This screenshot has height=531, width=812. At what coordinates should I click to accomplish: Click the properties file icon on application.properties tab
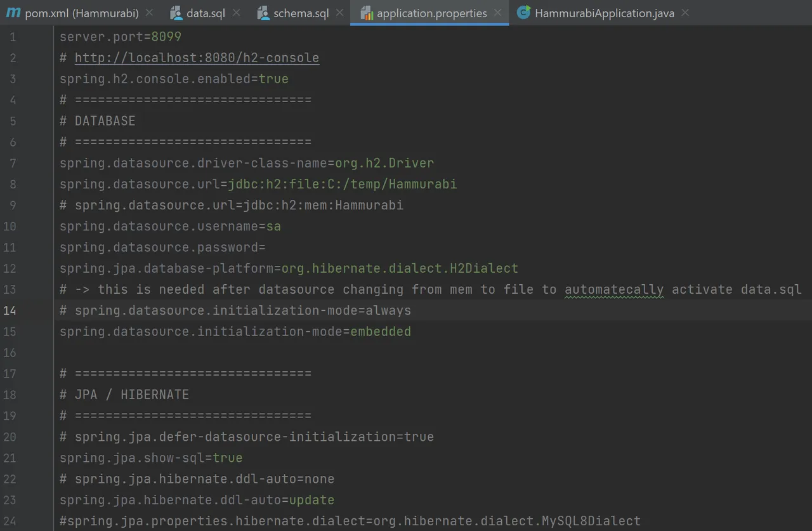[366, 13]
